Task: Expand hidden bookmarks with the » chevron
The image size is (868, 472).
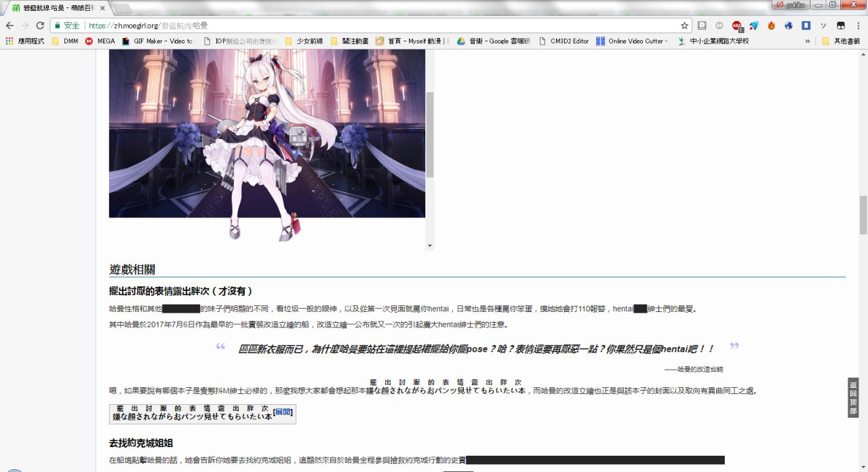Action: 808,41
